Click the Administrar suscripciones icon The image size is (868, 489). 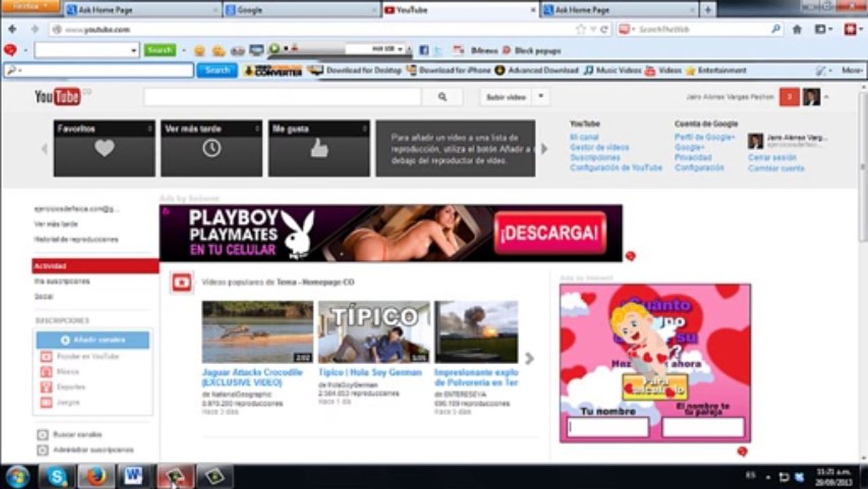click(x=42, y=450)
